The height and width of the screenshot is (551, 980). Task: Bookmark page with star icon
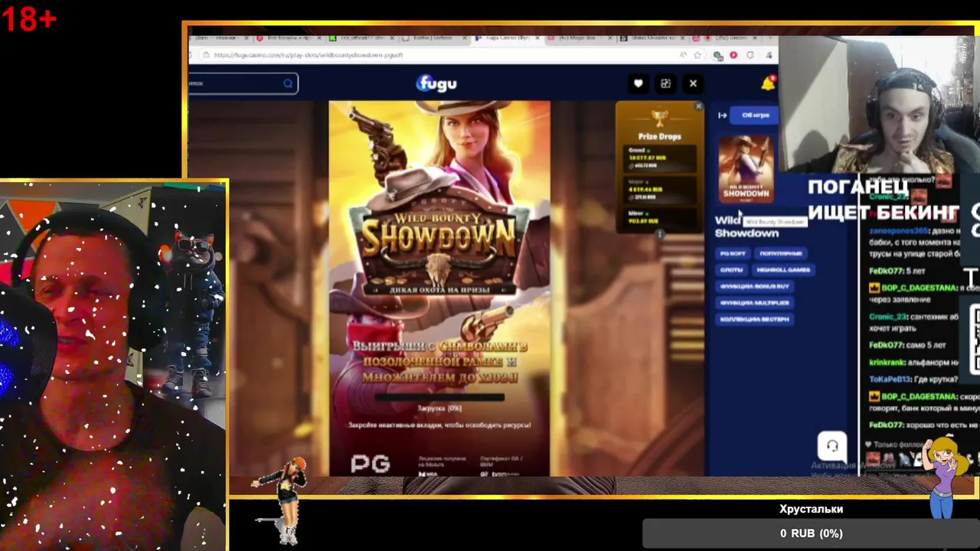click(x=697, y=55)
